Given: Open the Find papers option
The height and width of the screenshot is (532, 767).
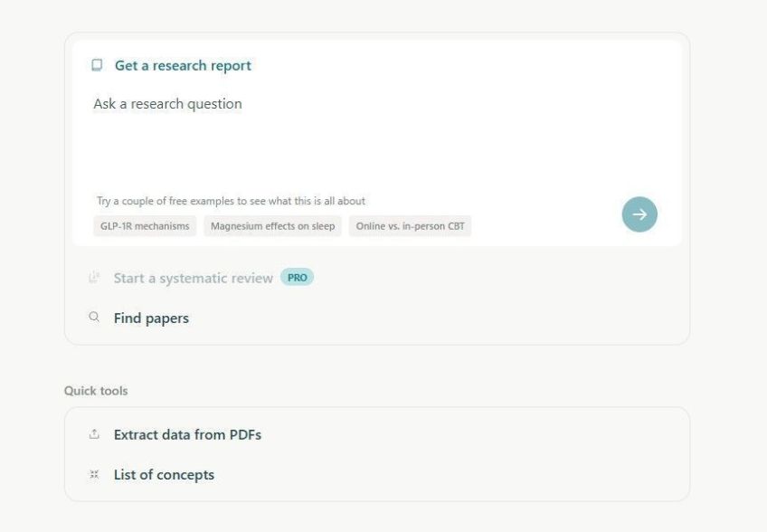Looking at the screenshot, I should click(151, 318).
